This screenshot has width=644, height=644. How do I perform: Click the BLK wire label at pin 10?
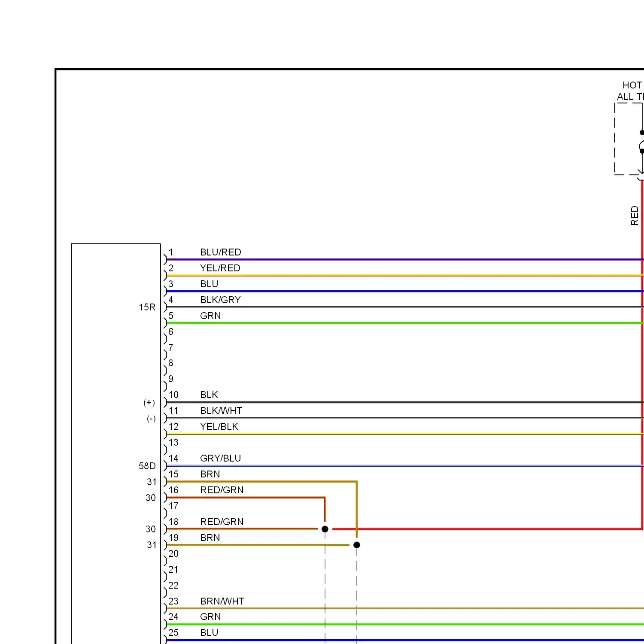[209, 395]
